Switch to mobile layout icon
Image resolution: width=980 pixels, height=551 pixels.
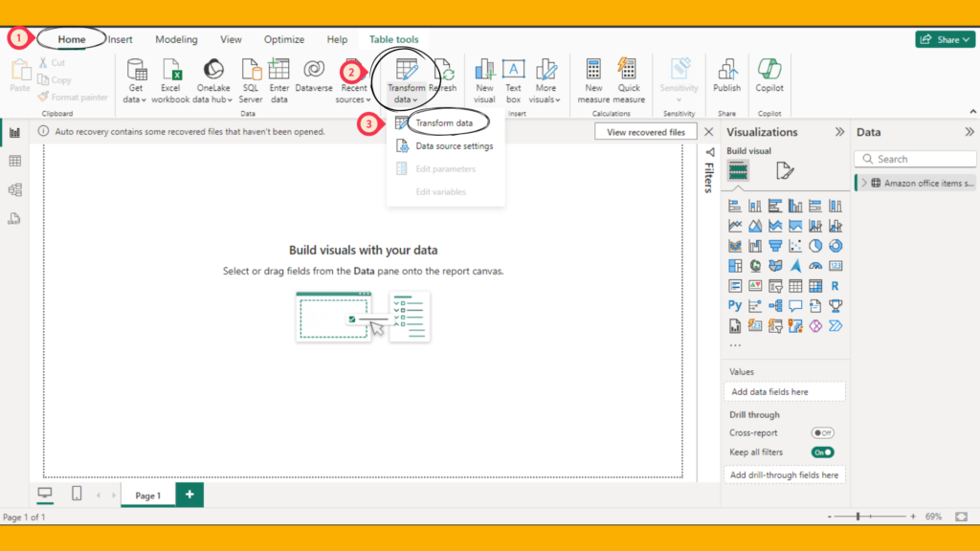(77, 494)
